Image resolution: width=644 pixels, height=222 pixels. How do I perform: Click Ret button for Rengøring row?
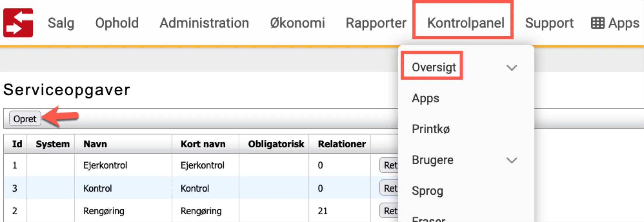click(390, 211)
